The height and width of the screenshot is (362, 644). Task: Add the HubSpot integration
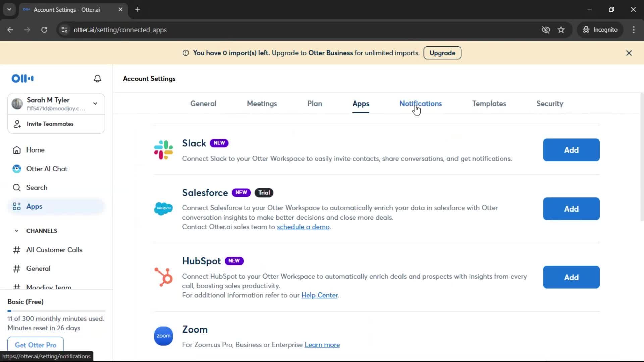pos(571,277)
